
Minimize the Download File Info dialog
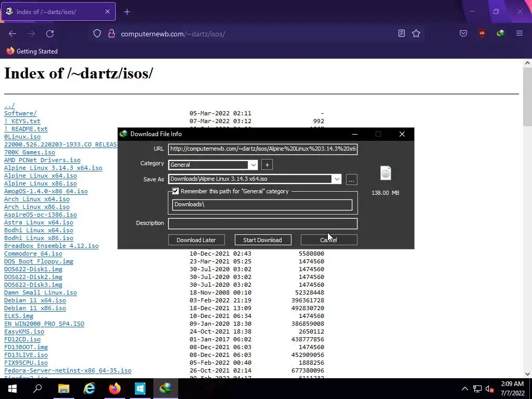point(354,134)
